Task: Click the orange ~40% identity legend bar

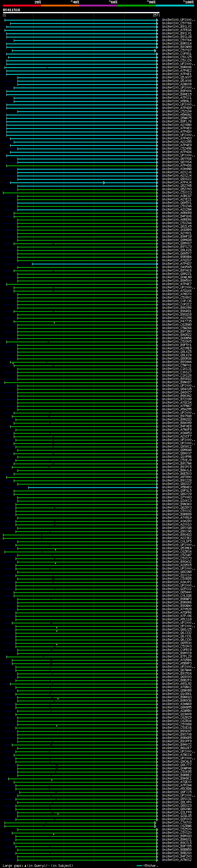Action: pos(60,6)
